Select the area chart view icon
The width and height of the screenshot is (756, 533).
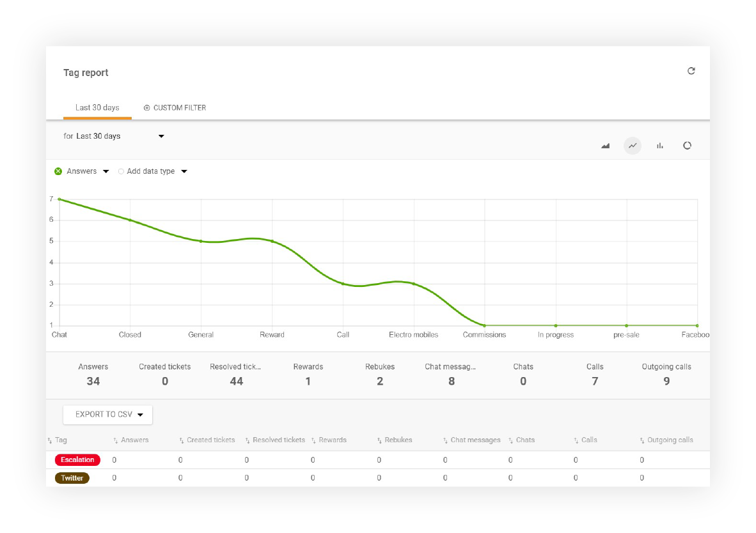[605, 146]
